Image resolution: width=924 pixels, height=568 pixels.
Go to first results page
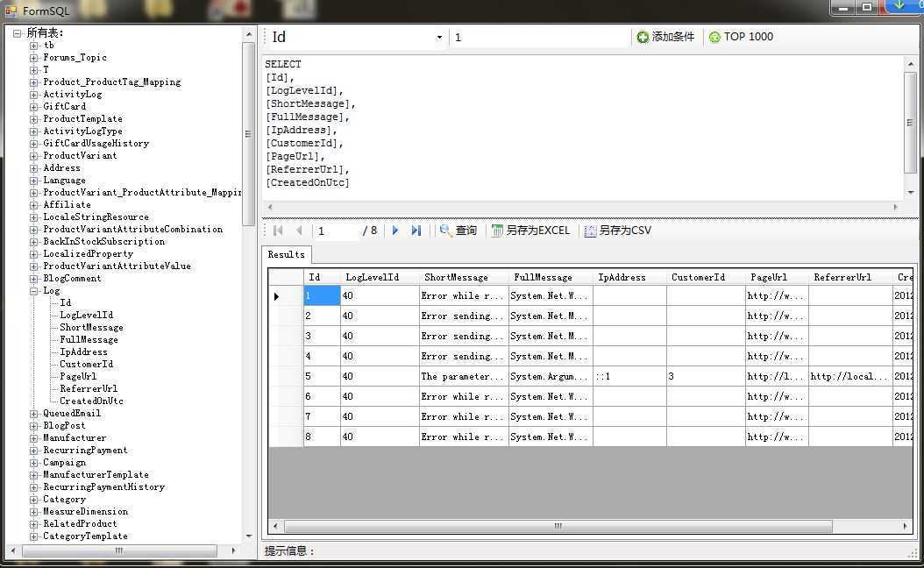(278, 231)
